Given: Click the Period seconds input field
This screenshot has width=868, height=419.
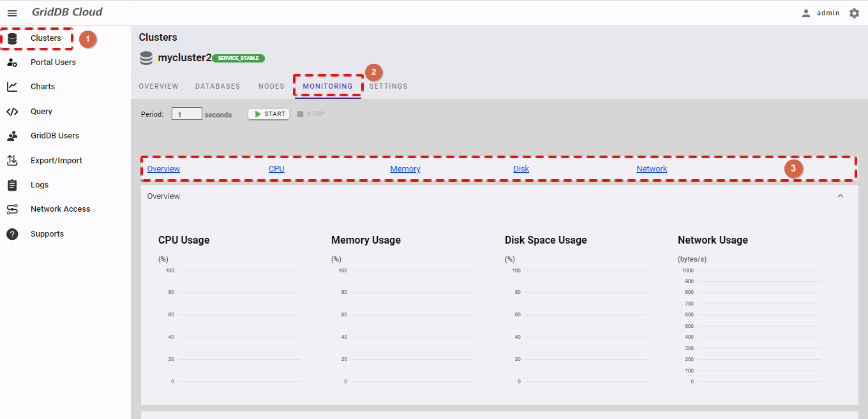Looking at the screenshot, I should pos(187,114).
